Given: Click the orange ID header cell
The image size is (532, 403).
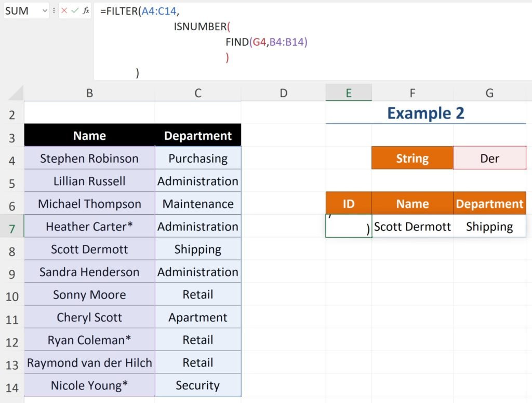Looking at the screenshot, I should 349,204.
